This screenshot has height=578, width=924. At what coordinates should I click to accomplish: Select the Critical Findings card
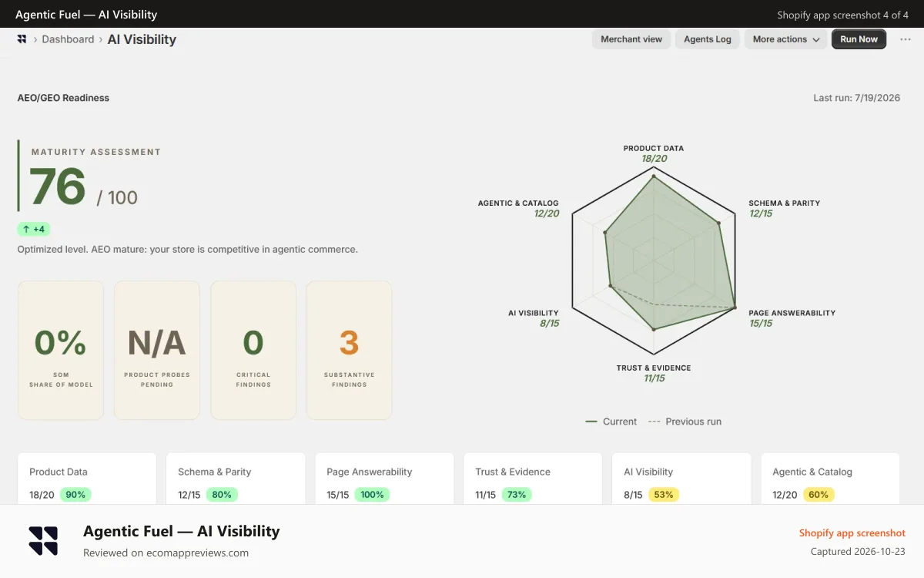pos(253,350)
